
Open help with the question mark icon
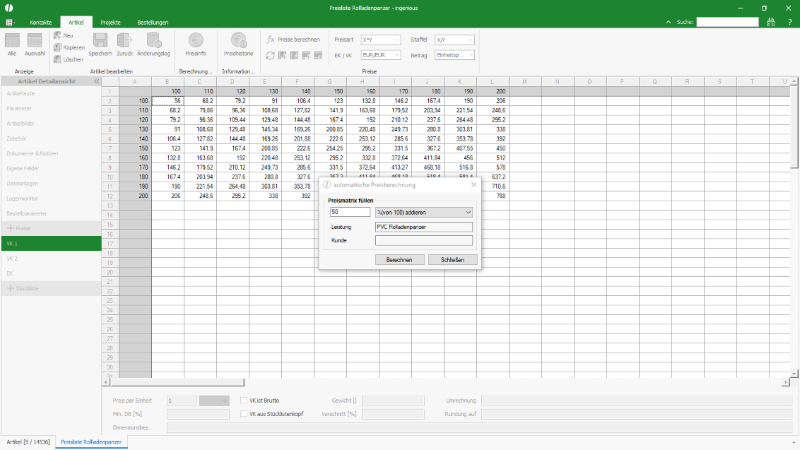point(789,22)
